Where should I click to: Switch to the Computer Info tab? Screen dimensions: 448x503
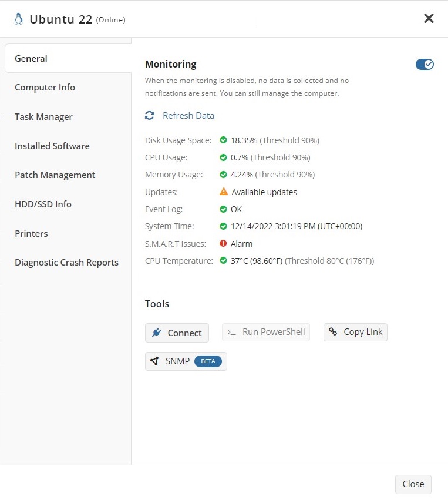45,87
